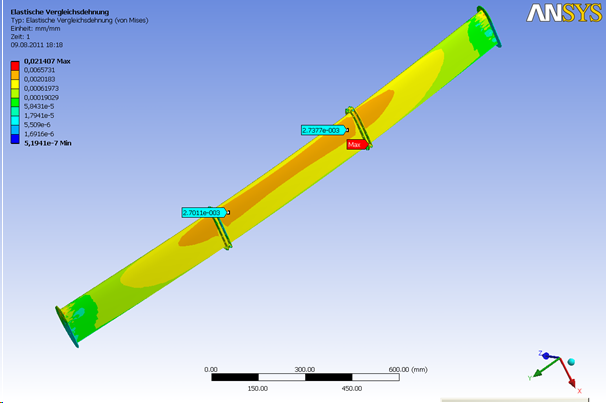Click the lower left flange of the tube
This screenshot has width=606, height=403.
[x=68, y=325]
